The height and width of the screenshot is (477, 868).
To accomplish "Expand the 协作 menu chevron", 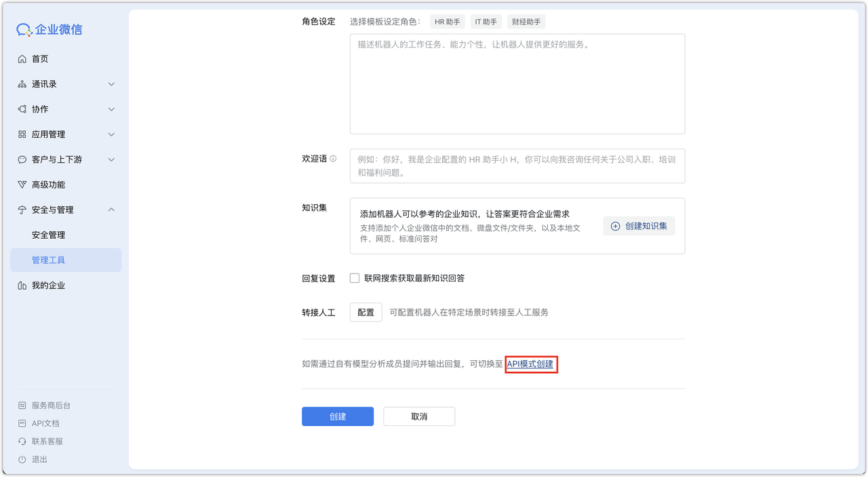I will 111,109.
